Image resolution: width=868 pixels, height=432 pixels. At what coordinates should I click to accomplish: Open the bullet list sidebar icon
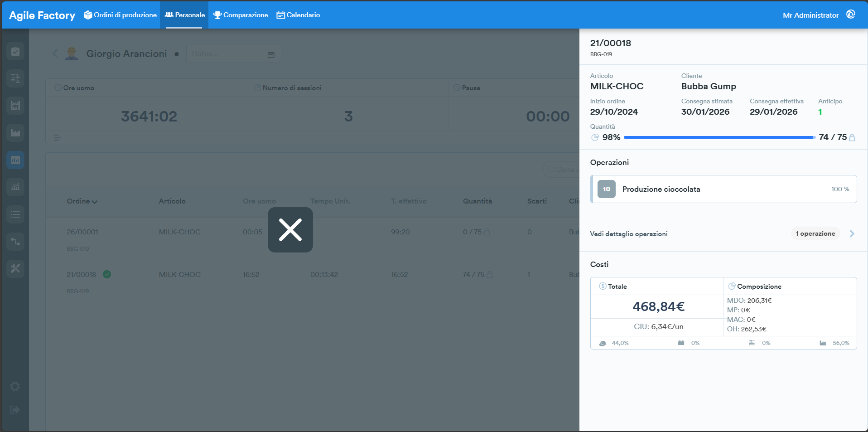(x=15, y=214)
